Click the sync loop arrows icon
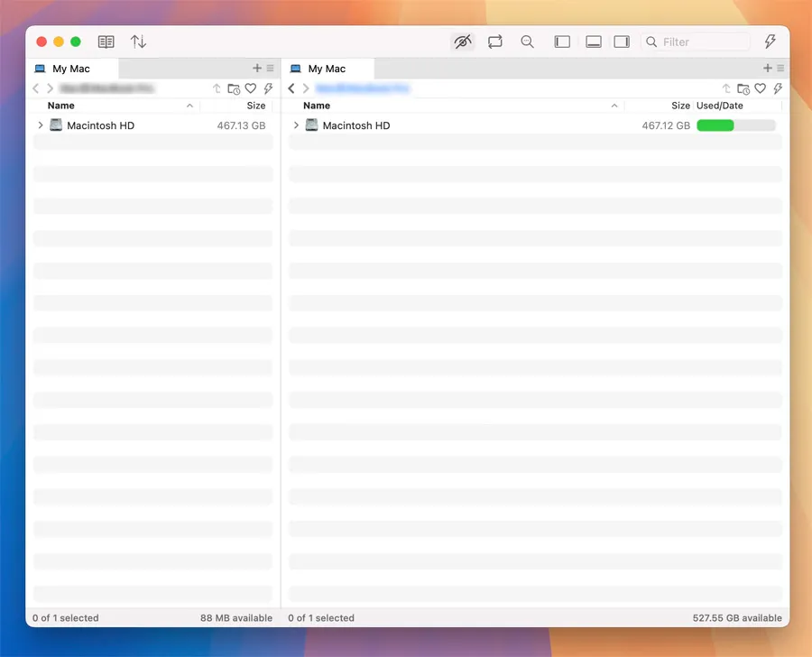Viewport: 812px width, 657px height. tap(495, 42)
